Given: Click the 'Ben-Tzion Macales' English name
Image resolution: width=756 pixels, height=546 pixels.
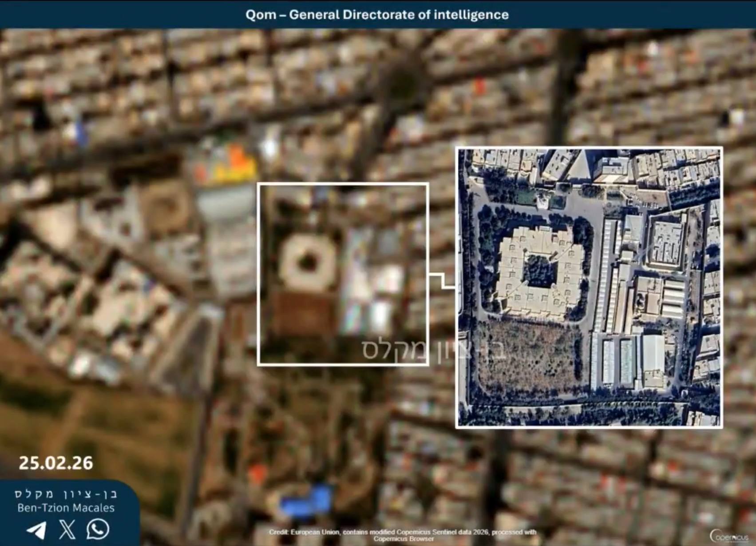Looking at the screenshot, I should click(x=66, y=508).
